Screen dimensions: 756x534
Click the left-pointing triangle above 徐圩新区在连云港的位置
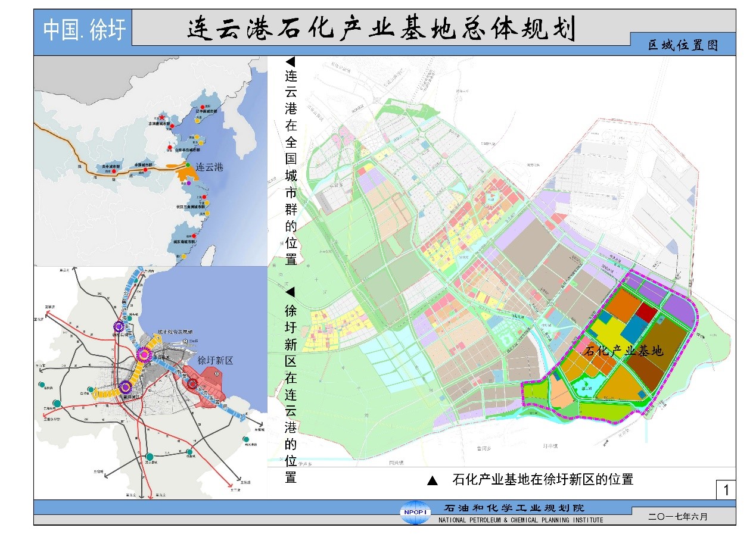290,292
